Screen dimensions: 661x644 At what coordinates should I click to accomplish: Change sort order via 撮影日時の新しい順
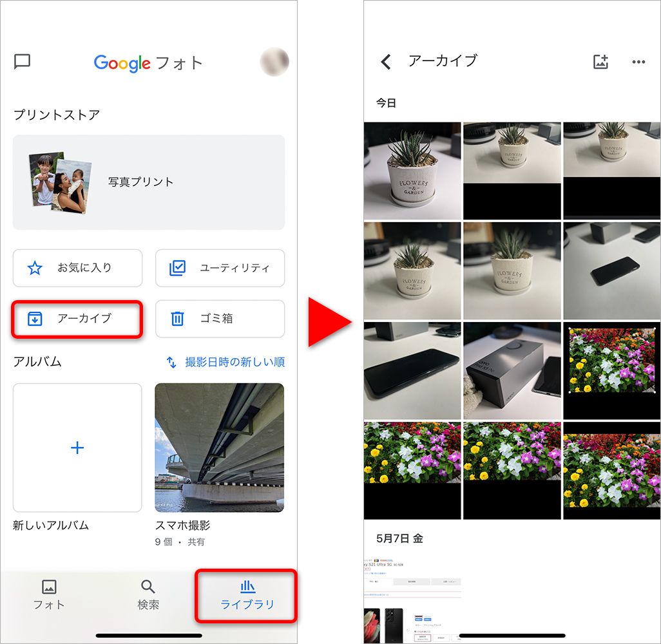click(x=235, y=362)
